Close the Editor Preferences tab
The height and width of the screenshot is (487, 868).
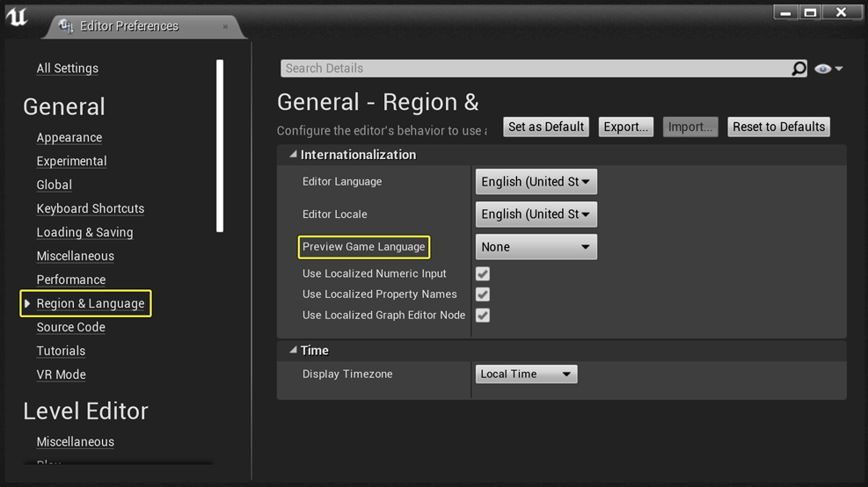point(225,26)
